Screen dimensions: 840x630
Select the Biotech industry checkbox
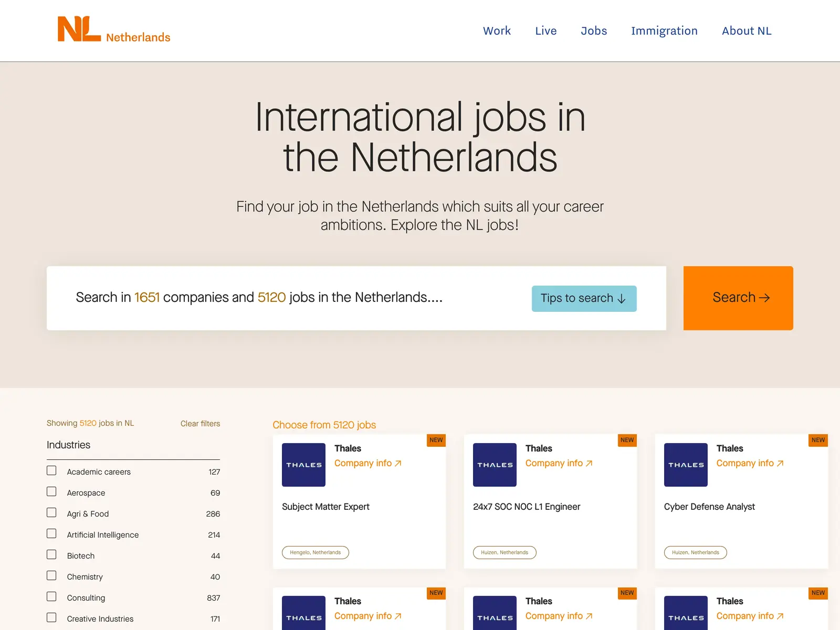coord(51,554)
